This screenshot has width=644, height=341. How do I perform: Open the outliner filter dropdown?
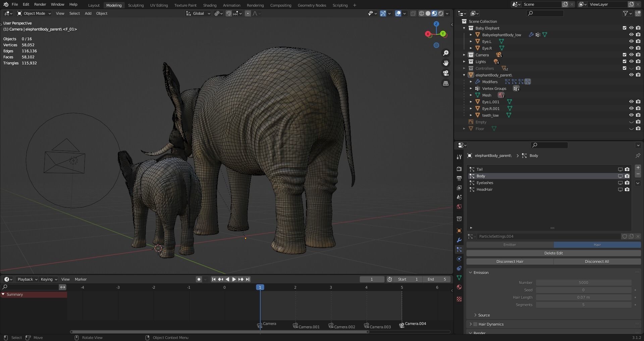(628, 13)
